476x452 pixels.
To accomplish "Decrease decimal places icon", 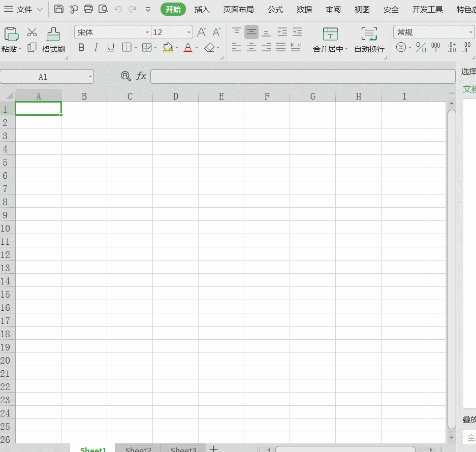I will coord(466,47).
